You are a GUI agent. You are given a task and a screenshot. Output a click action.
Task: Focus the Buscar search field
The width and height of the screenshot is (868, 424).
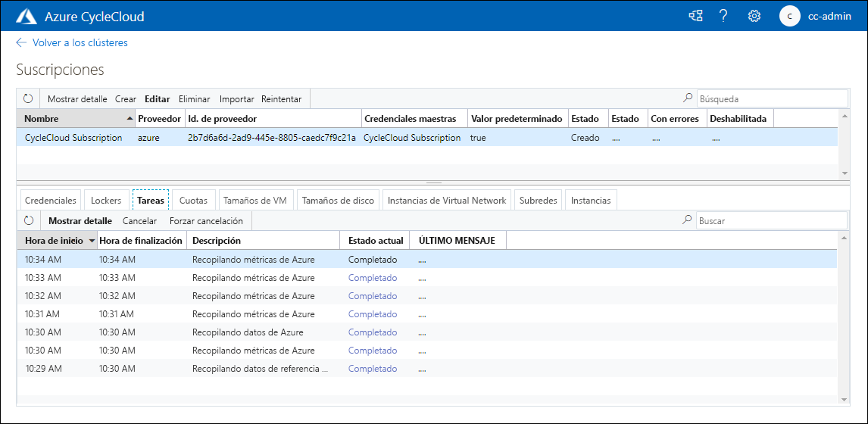[772, 220]
